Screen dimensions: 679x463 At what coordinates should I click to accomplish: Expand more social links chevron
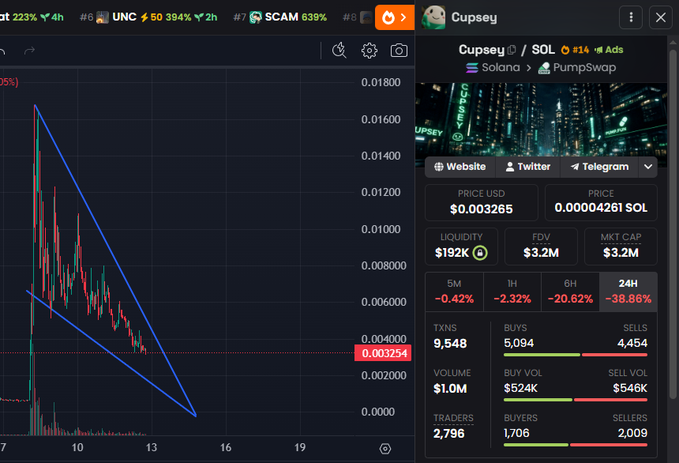648,167
